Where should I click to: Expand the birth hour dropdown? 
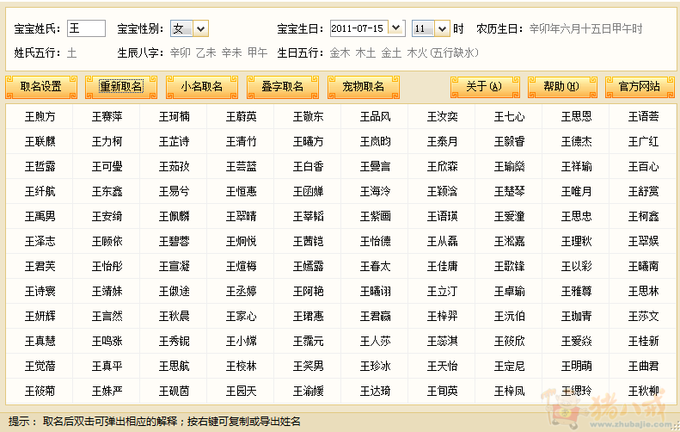pos(442,29)
